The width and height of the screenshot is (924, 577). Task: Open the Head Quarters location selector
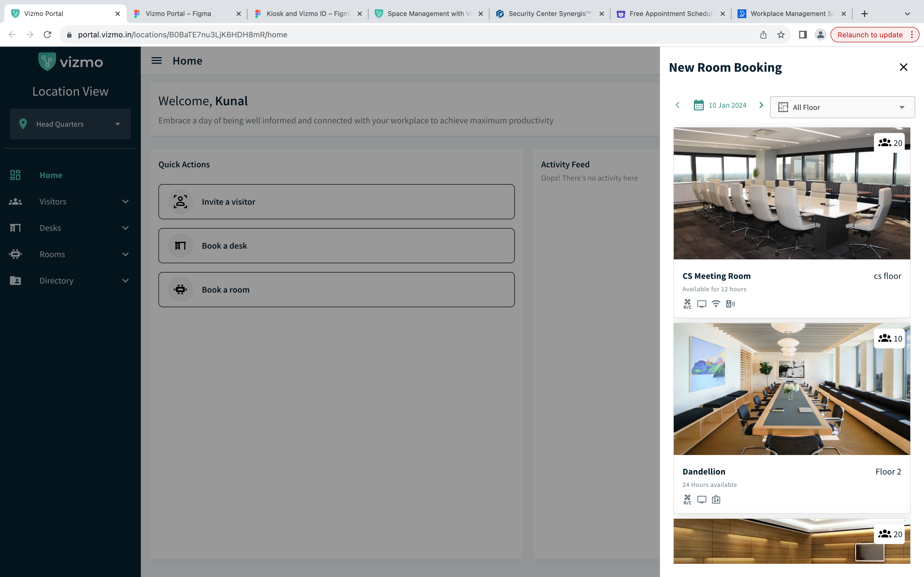pos(70,124)
